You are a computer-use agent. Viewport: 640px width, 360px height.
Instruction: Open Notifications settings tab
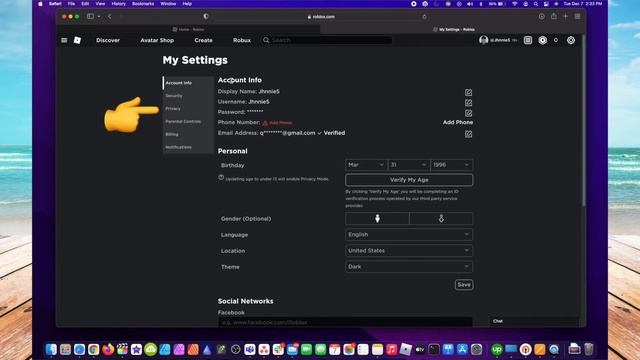(x=188, y=147)
